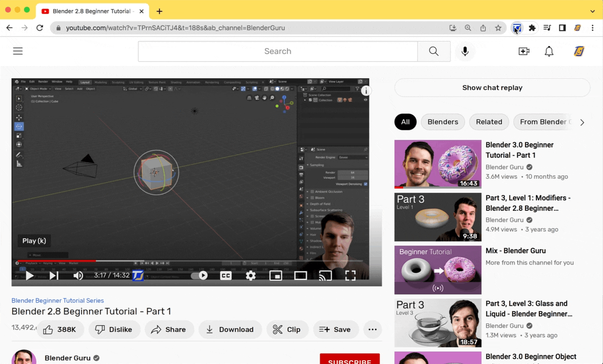
Task: Open the YouTube hamburger guide menu
Action: coord(18,51)
